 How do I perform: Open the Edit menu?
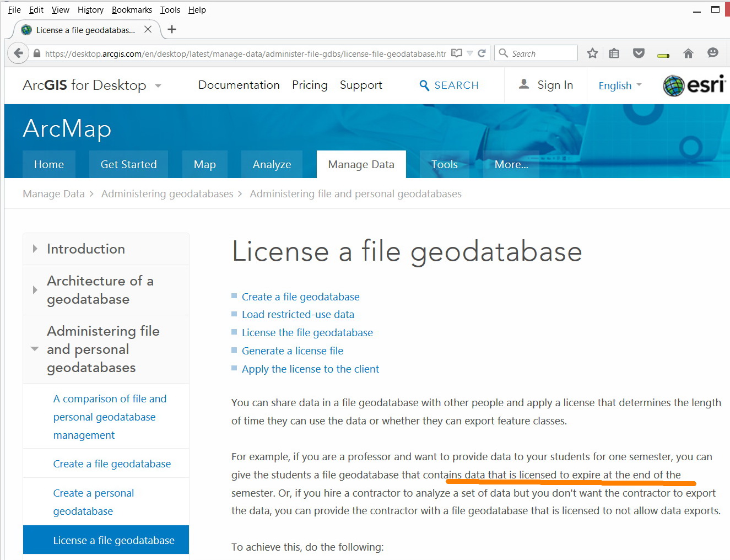(x=36, y=10)
